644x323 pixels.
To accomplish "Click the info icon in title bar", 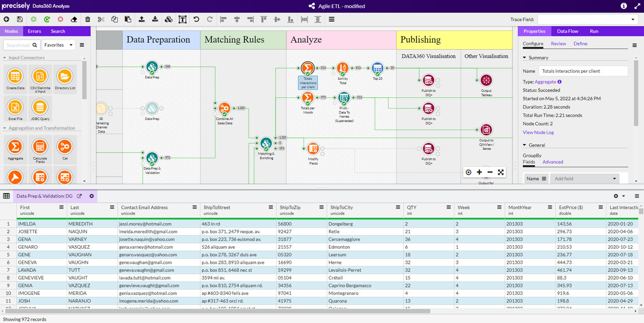I will tap(623, 6).
